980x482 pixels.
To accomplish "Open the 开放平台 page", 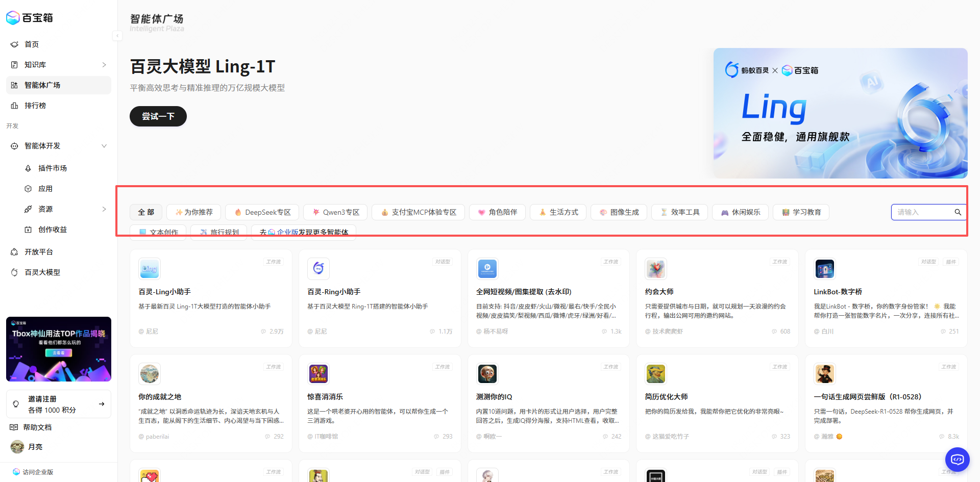I will [38, 251].
